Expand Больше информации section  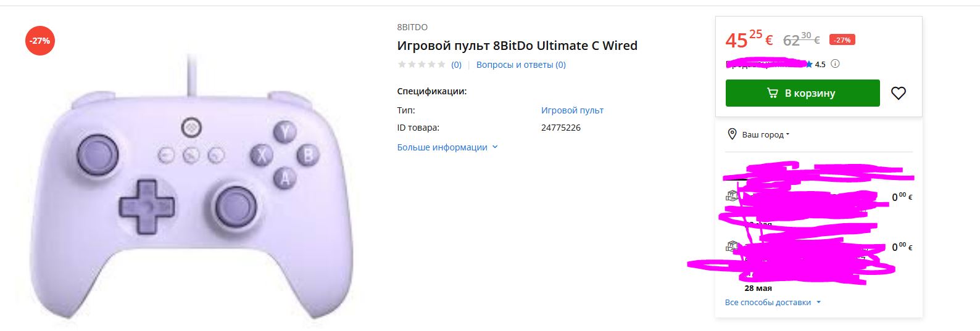[447, 147]
